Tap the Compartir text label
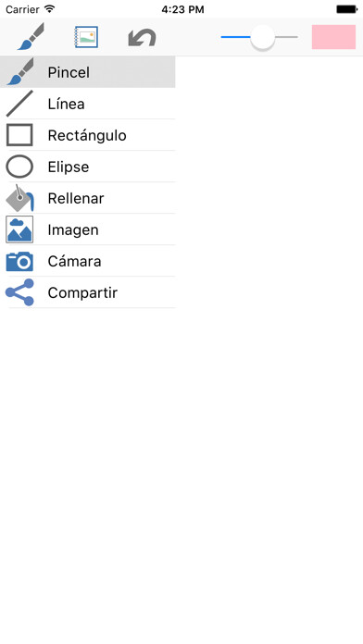This screenshot has width=363, height=644. pos(82,292)
